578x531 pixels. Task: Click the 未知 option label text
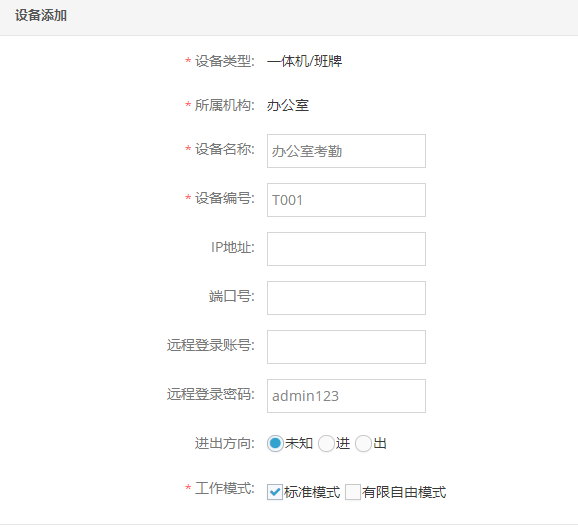pyautogui.click(x=299, y=443)
